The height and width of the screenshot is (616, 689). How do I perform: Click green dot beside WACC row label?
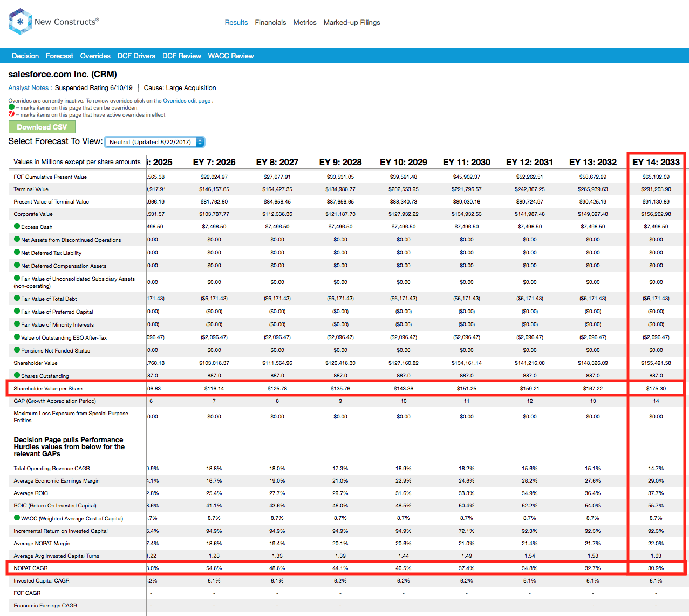(x=17, y=518)
